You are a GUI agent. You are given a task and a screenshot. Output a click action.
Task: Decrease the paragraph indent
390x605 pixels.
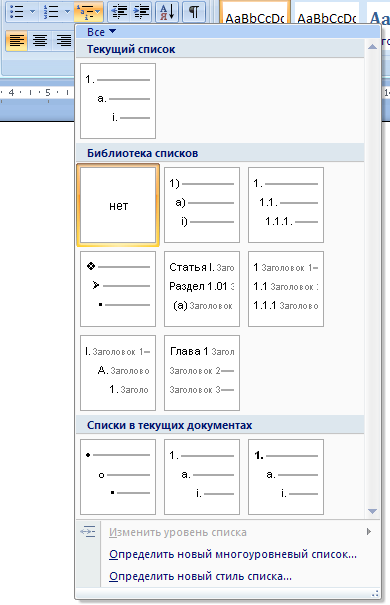click(x=119, y=12)
